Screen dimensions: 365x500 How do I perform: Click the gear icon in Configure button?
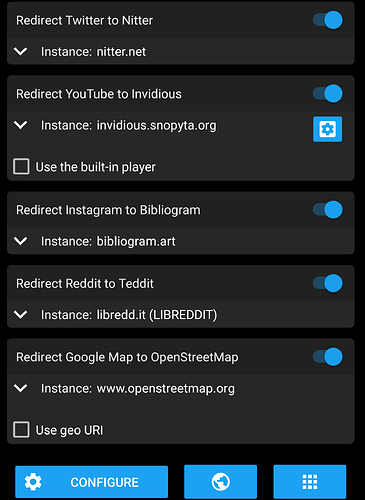[33, 482]
